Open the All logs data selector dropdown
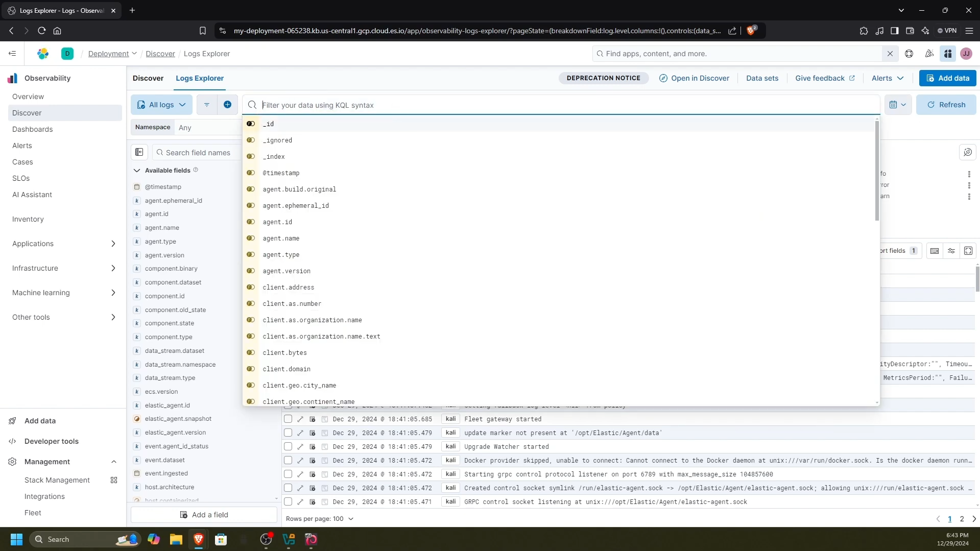 (162, 105)
